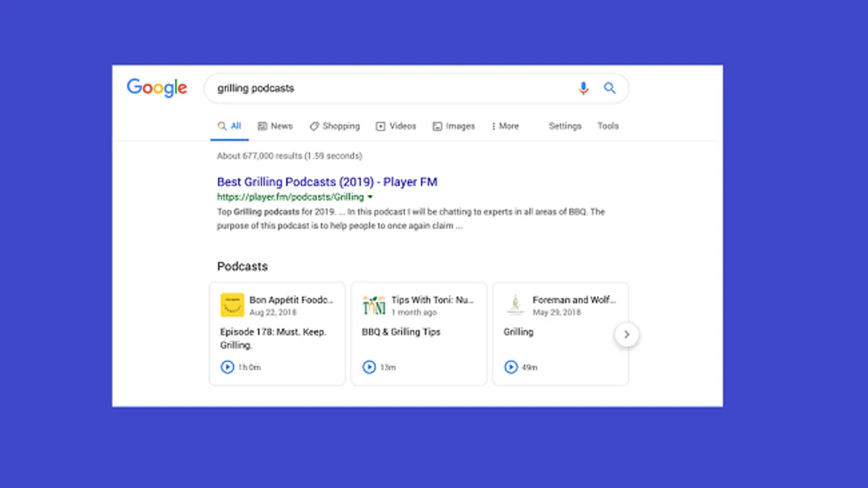Click Episode 178: Must. Keep. Grilling. text
Image resolution: width=868 pixels, height=488 pixels.
(273, 338)
